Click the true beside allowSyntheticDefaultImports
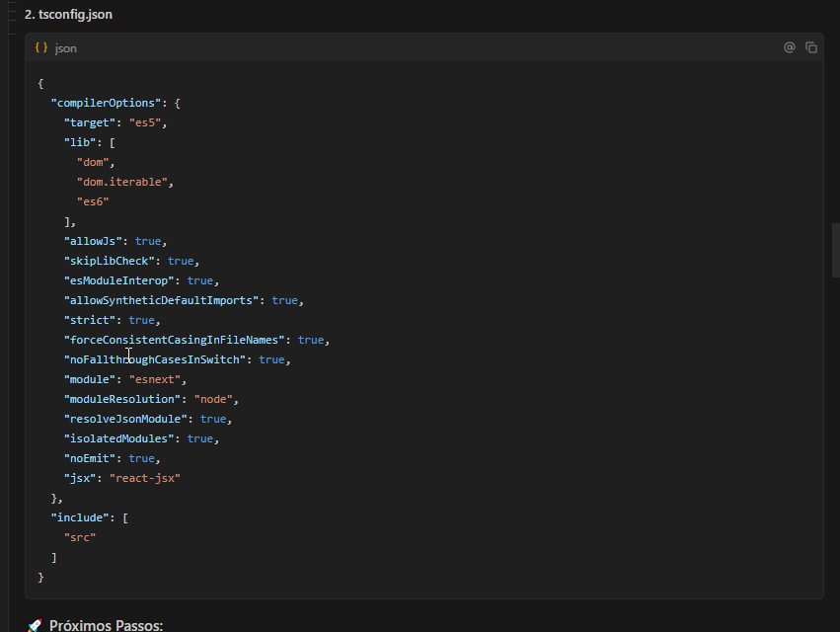Screen dimensions: 840x632 (x=286, y=299)
